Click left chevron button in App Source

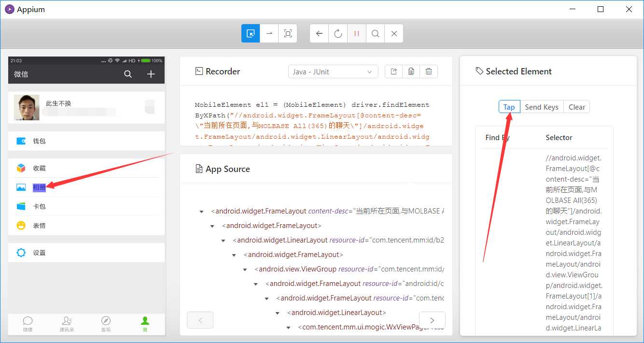click(200, 320)
